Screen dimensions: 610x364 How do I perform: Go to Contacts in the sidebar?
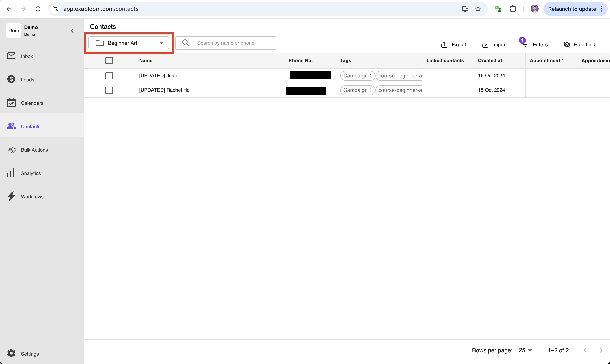[30, 126]
